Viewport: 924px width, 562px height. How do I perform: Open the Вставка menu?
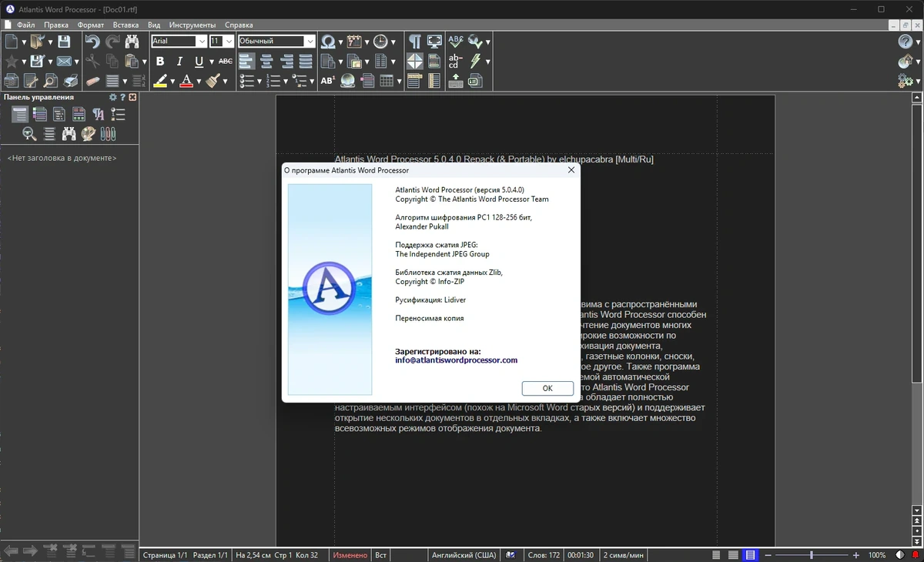point(126,25)
